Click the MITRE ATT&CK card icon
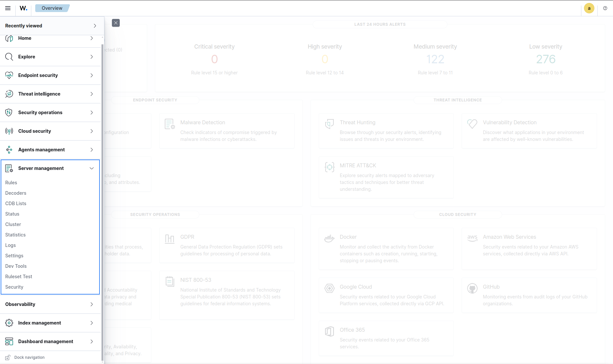Screen dimensions: 613x364 point(329,167)
